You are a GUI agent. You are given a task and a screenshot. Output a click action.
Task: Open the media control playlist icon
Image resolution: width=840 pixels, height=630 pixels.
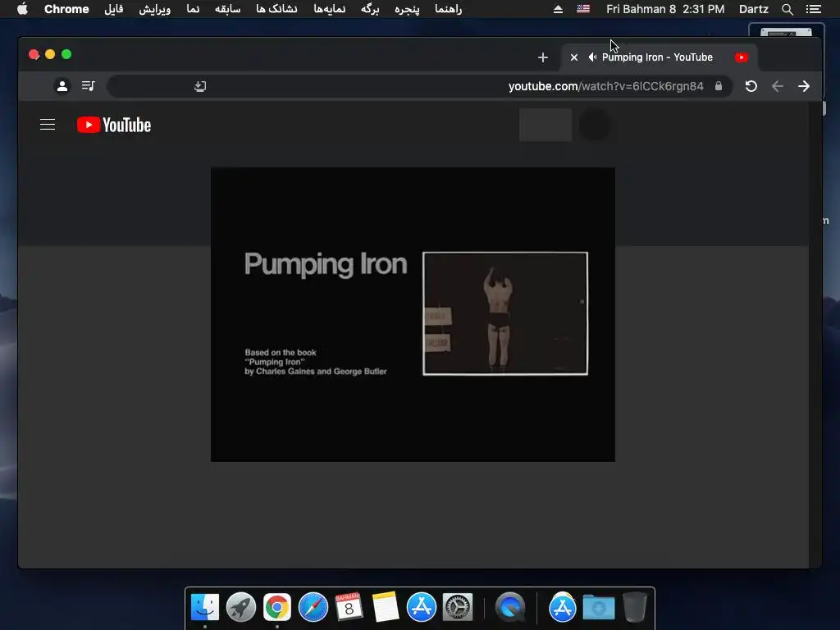pos(89,85)
